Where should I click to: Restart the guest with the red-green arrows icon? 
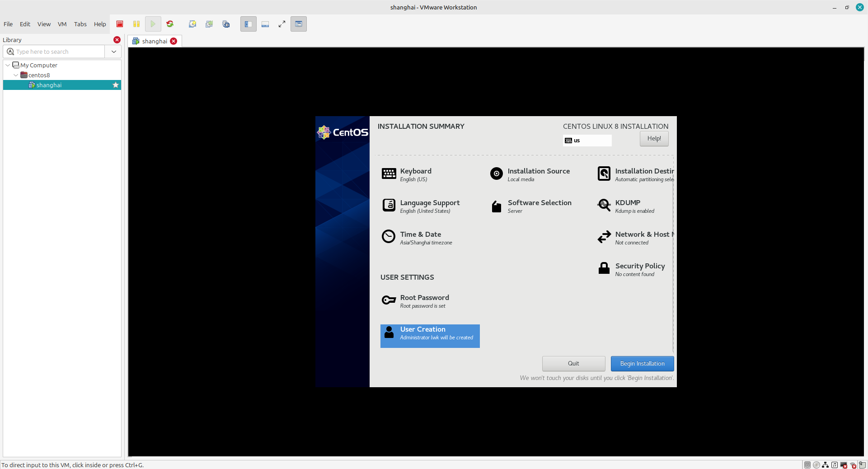170,24
